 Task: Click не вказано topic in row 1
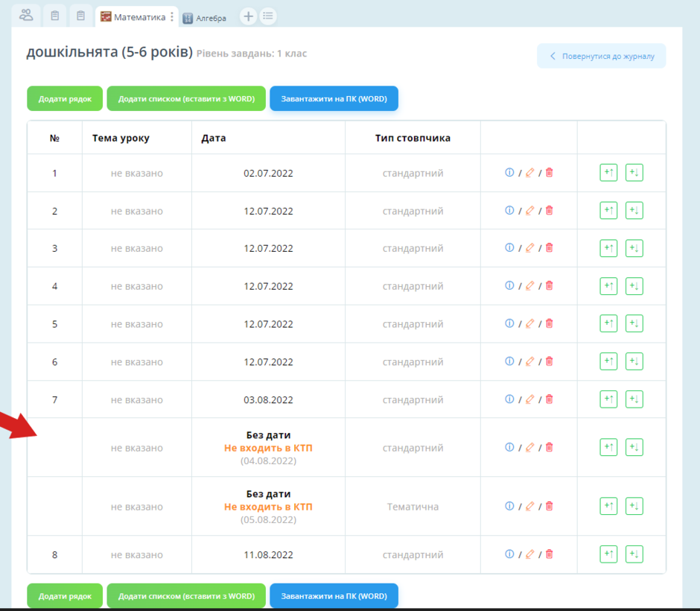136,174
